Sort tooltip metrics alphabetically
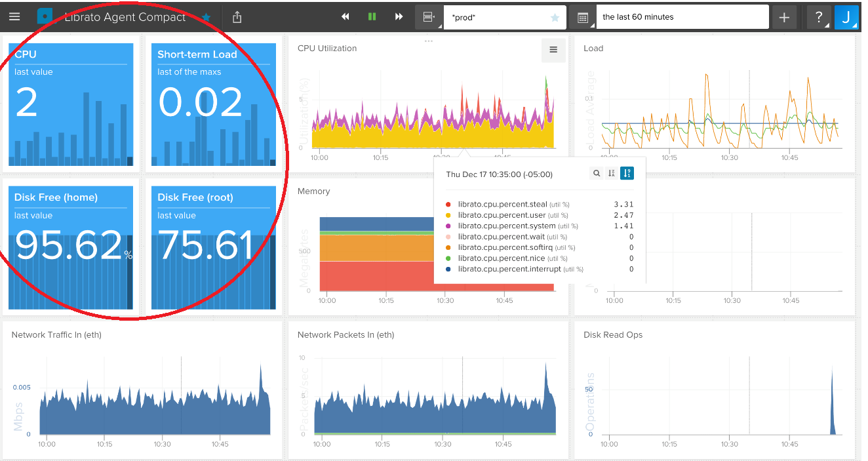 [x=612, y=174]
